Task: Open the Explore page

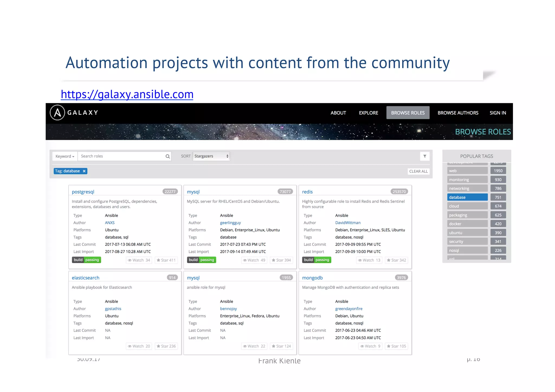Action: coord(369,113)
